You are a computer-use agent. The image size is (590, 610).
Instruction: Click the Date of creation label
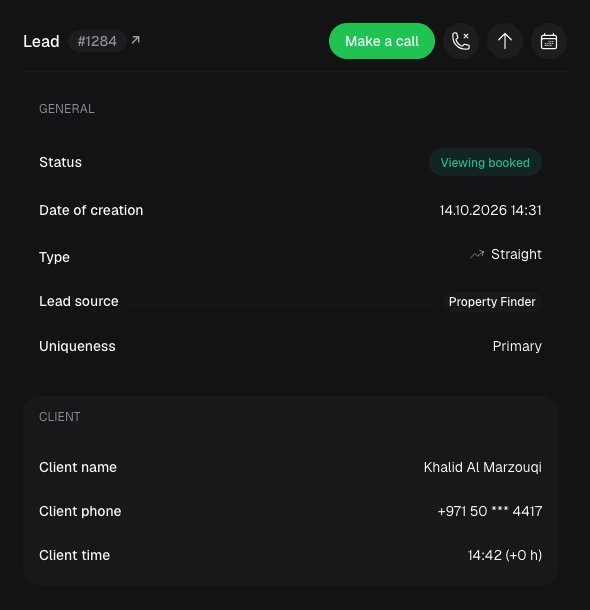91,210
